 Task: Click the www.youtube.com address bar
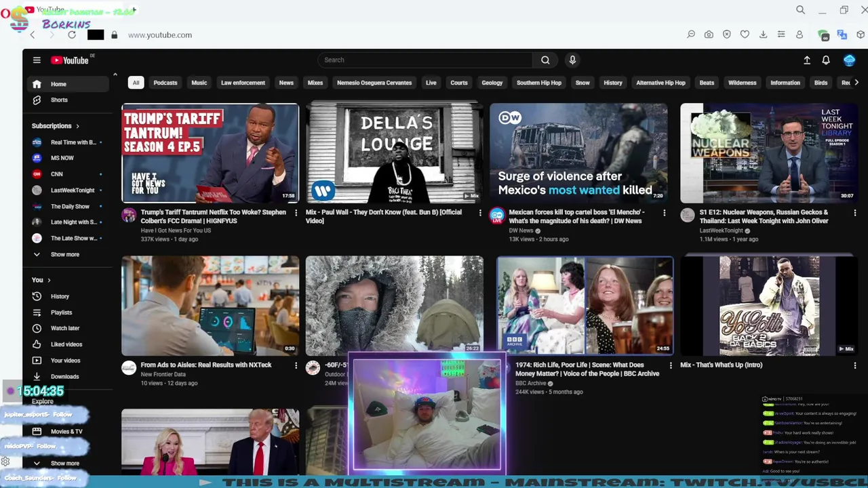[160, 35]
